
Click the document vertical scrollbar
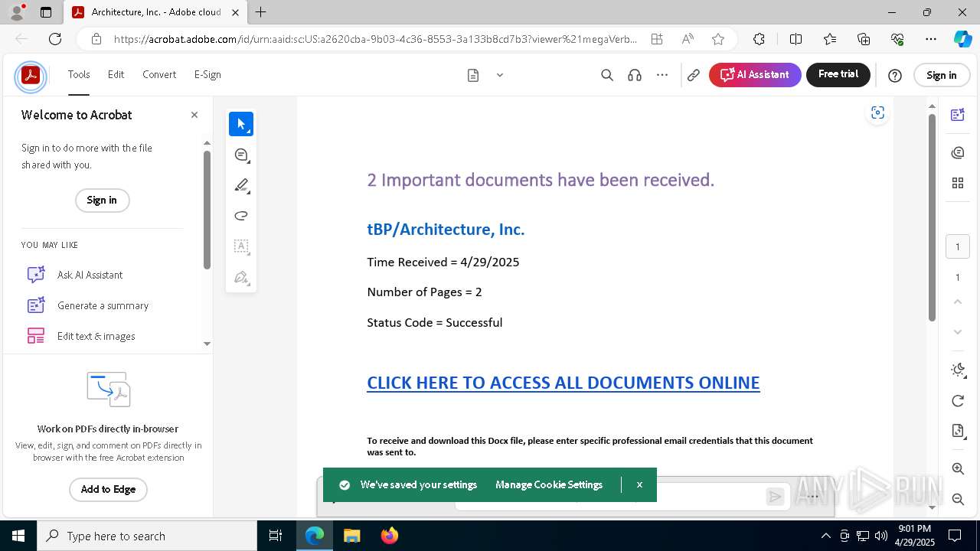tap(932, 217)
